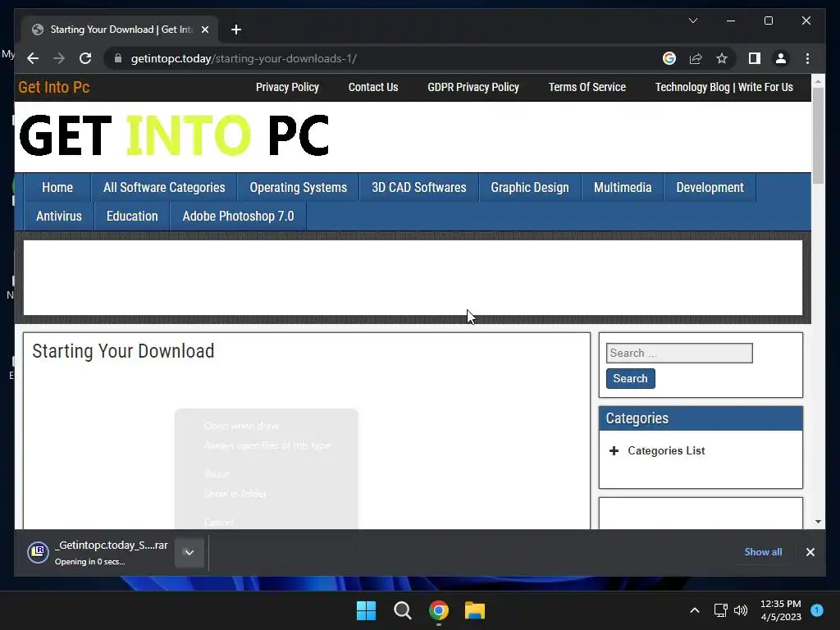The width and height of the screenshot is (840, 630).
Task: Close the Starting Your Download tab
Action: click(204, 30)
